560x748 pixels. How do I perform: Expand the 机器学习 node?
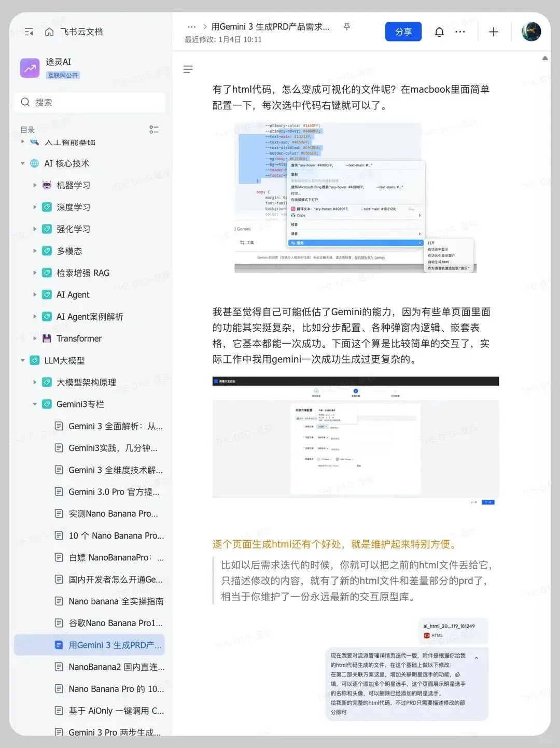pyautogui.click(x=35, y=185)
